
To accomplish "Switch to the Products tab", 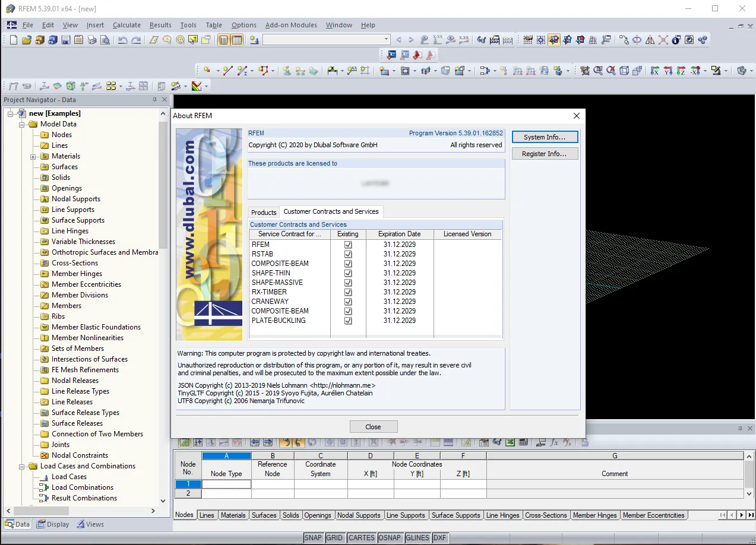I will click(x=264, y=213).
